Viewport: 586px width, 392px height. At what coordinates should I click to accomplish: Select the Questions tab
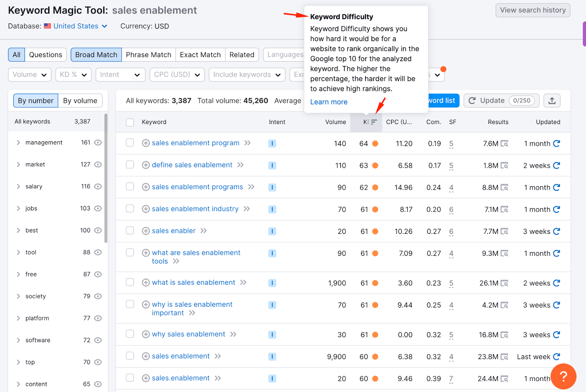45,55
